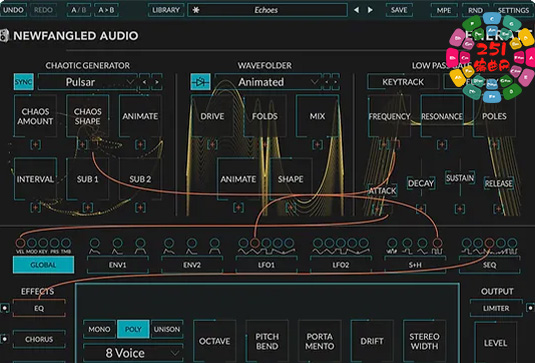Screen dimensions: 535x363
Task: Open the LFO1 tab
Action: [266, 265]
